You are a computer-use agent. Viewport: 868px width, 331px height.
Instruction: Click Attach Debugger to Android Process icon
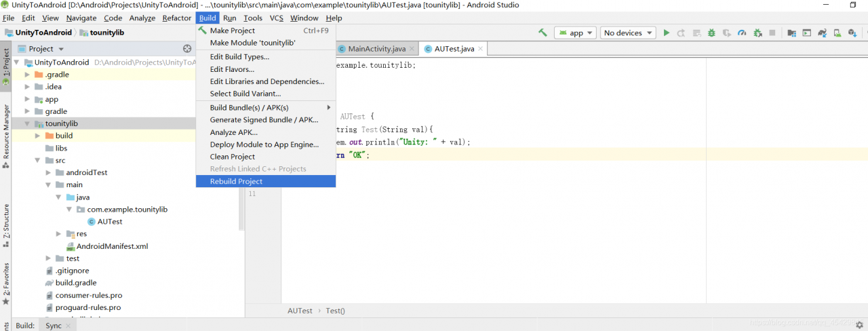coord(757,33)
